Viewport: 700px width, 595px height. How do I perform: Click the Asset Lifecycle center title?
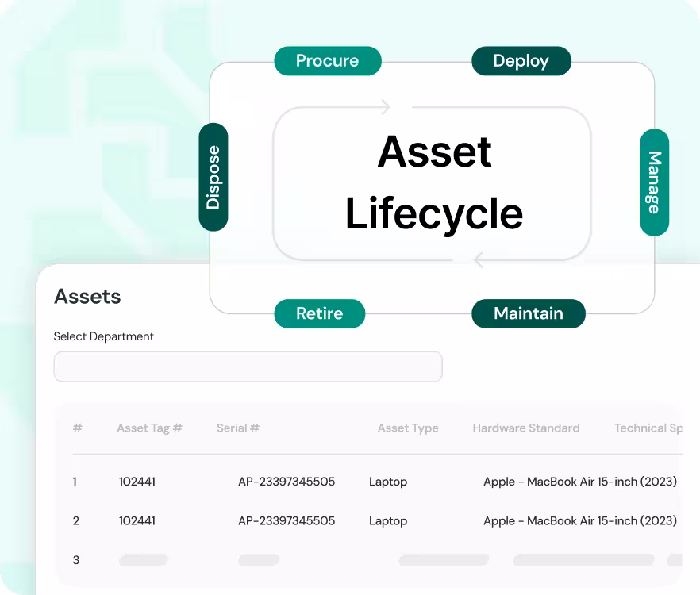pos(433,182)
